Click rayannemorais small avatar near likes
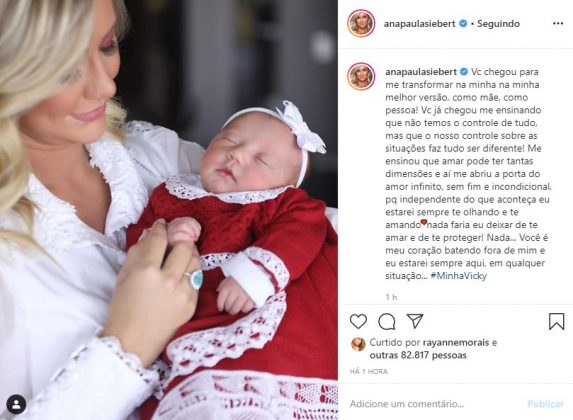This screenshot has height=420, width=573. (x=358, y=344)
